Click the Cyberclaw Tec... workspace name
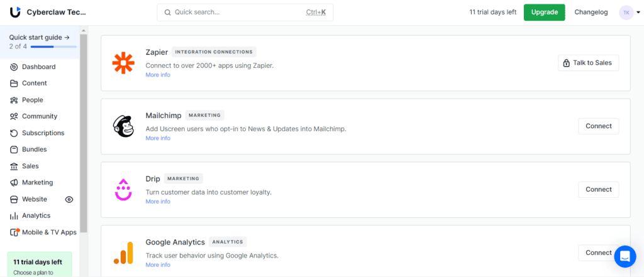This screenshot has width=644, height=277. tap(57, 13)
